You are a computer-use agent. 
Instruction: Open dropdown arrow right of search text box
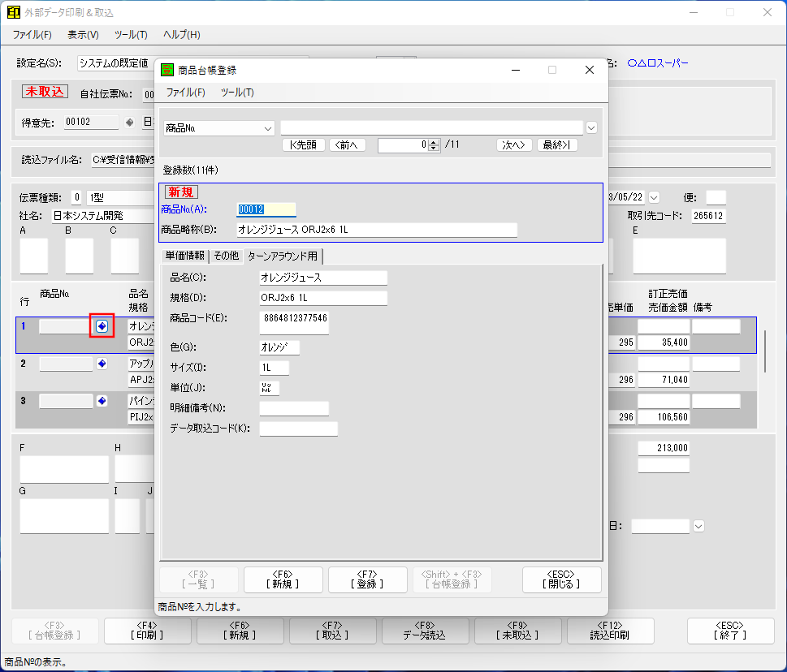[x=591, y=127]
